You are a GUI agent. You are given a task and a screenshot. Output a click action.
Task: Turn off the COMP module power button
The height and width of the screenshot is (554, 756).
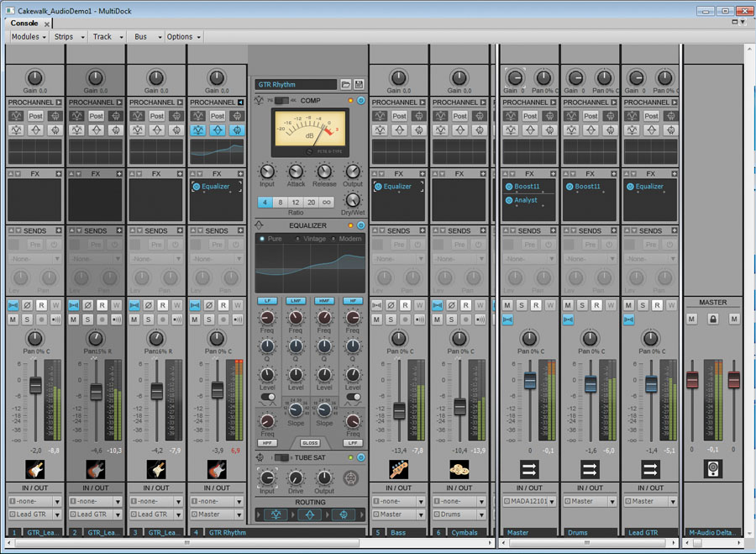point(361,101)
